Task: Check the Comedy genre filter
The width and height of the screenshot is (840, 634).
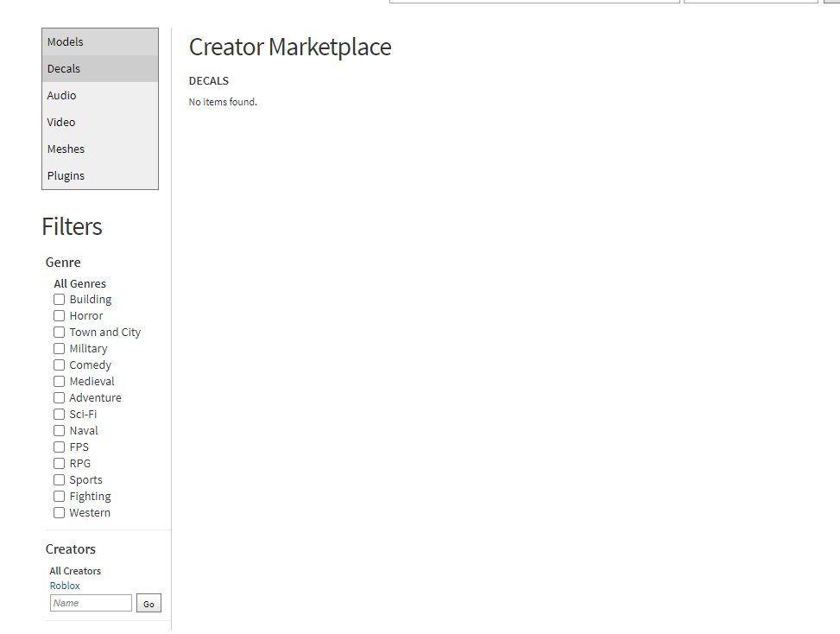Action: (x=59, y=365)
